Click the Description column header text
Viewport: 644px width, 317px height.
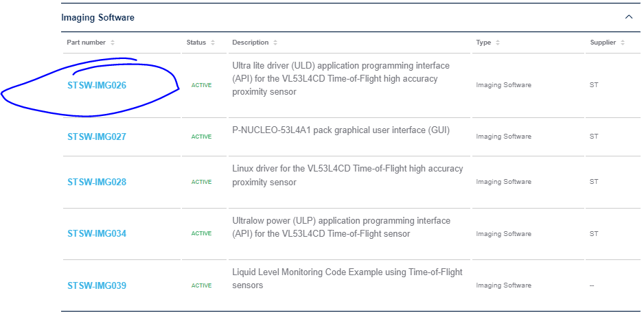251,43
